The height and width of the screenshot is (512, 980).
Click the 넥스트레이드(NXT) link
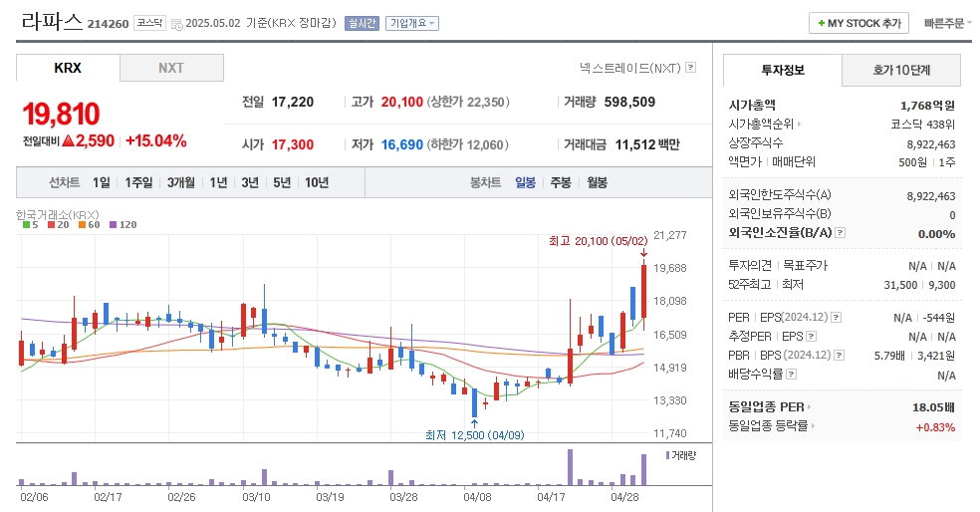pos(630,68)
